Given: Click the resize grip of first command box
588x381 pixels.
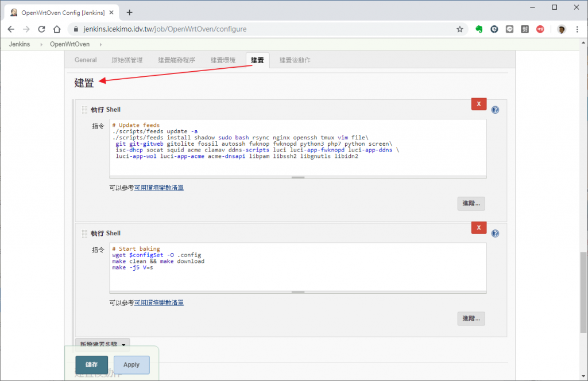Looking at the screenshot, I should 298,177.
